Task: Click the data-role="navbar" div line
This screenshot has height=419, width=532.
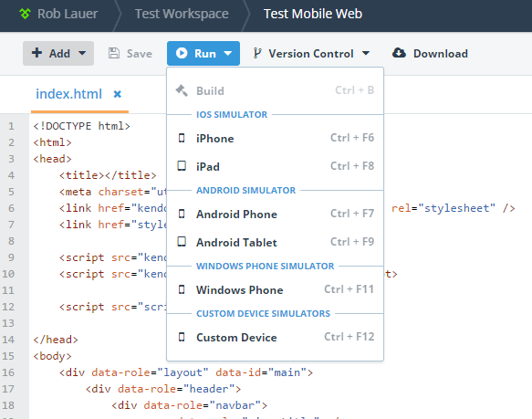Action: pyautogui.click(x=189, y=405)
